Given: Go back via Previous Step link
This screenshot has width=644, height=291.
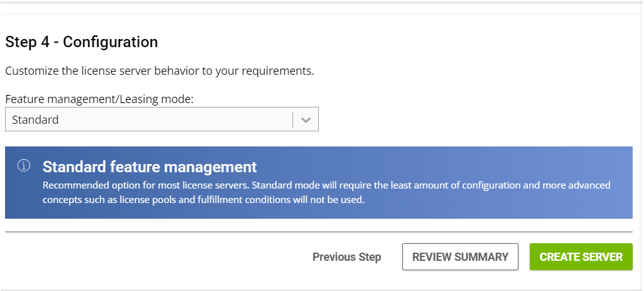Looking at the screenshot, I should point(346,257).
